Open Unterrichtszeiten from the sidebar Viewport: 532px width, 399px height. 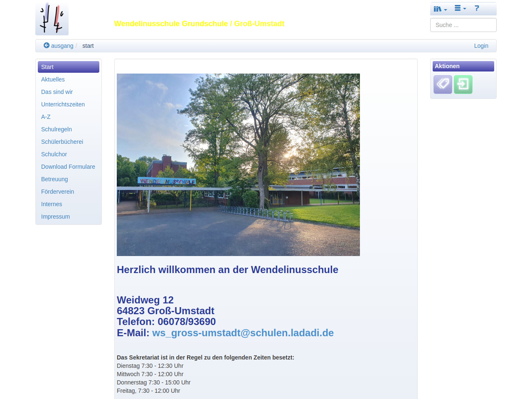63,104
